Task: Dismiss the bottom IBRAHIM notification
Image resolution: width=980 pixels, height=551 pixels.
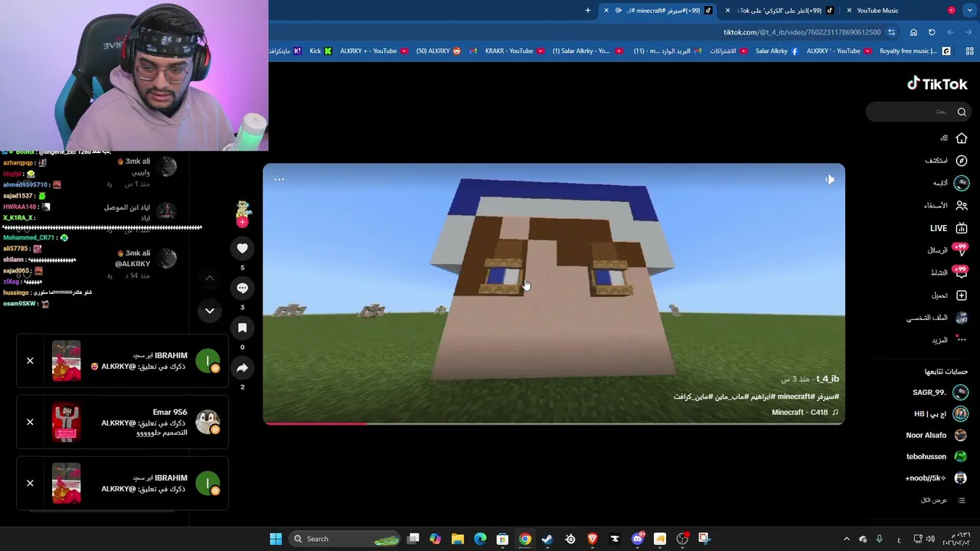Action: click(x=30, y=483)
